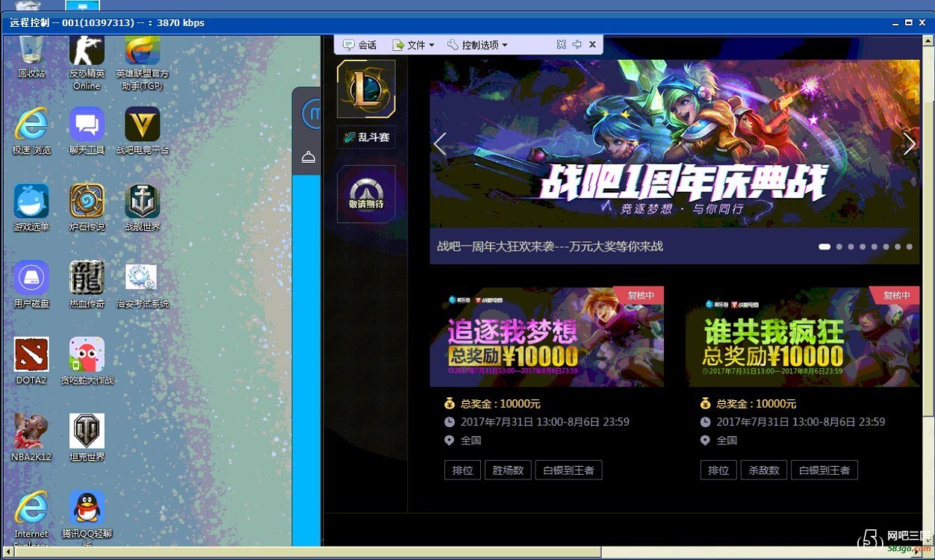The width and height of the screenshot is (935, 560).
Task: Click banner caption 战吧一周年大狂欢来袭
Action: pos(550,246)
